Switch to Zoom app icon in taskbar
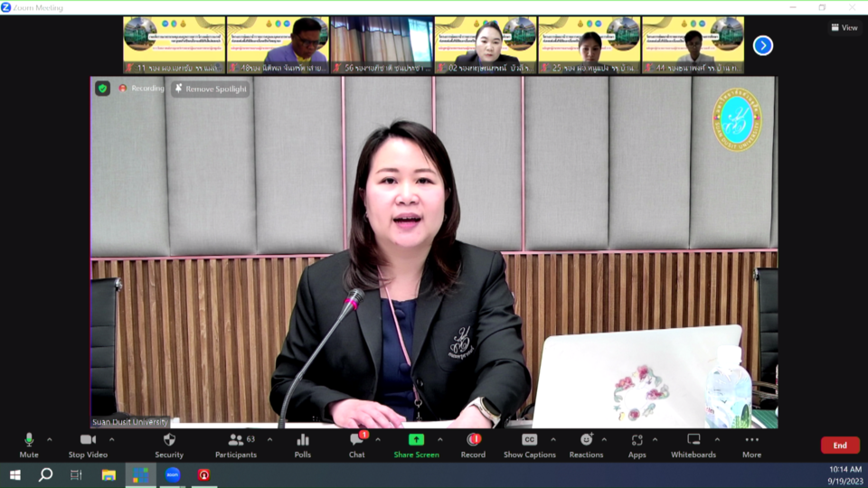Image resolution: width=868 pixels, height=488 pixels. [173, 474]
